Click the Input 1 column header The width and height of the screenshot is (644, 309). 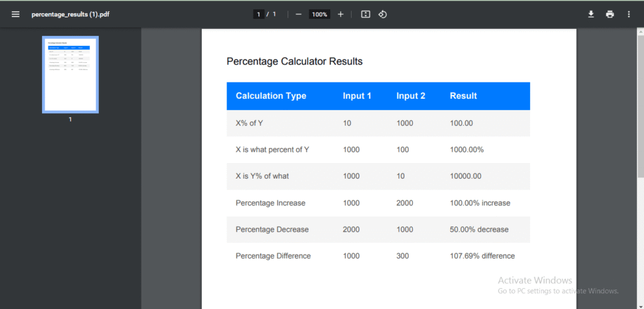(x=357, y=96)
